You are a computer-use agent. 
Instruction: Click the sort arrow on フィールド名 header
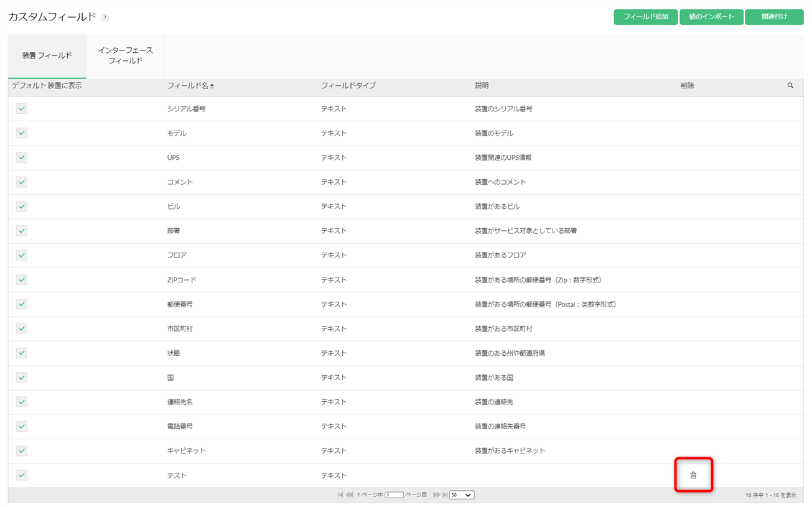[212, 86]
